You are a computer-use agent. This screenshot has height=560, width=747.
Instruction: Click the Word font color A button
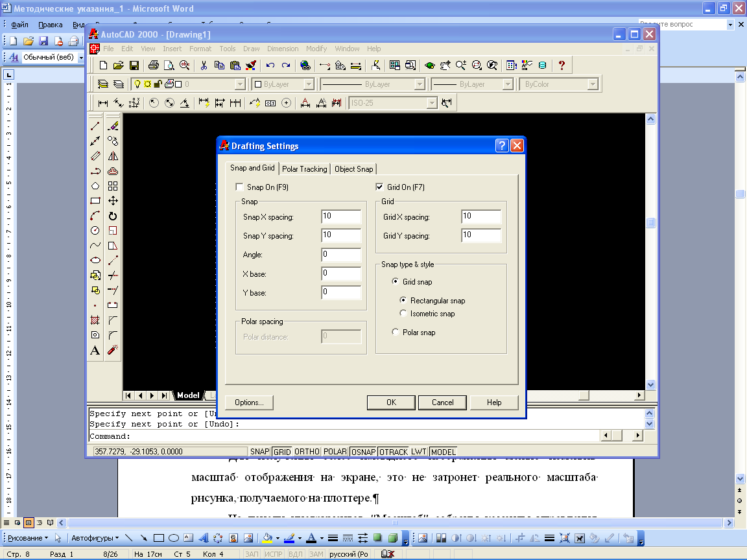tap(311, 538)
